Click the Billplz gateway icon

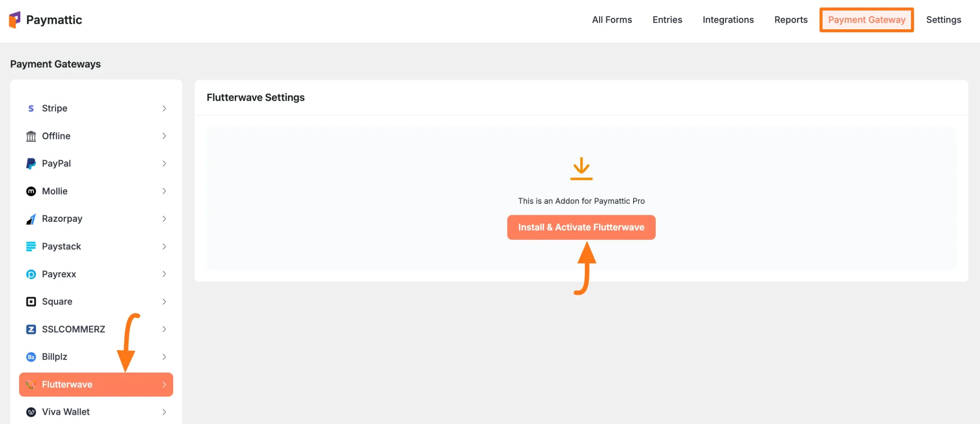pos(31,357)
